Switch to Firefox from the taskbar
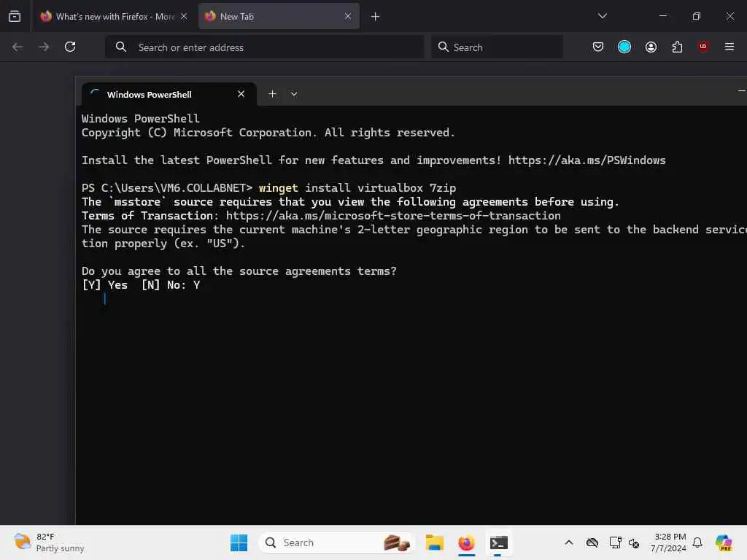 point(466,542)
